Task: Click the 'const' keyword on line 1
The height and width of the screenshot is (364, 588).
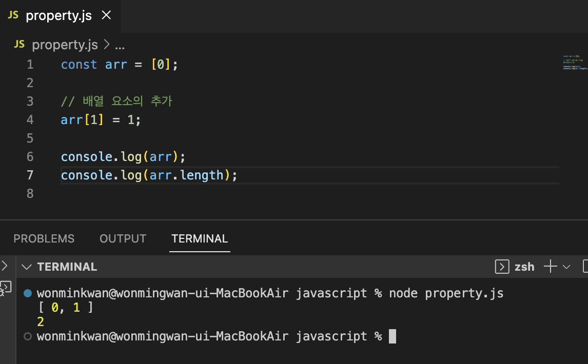Action: [79, 65]
